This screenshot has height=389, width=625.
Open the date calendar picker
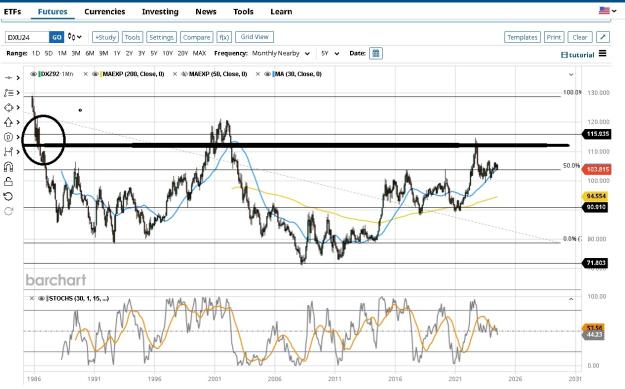pyautogui.click(x=375, y=53)
